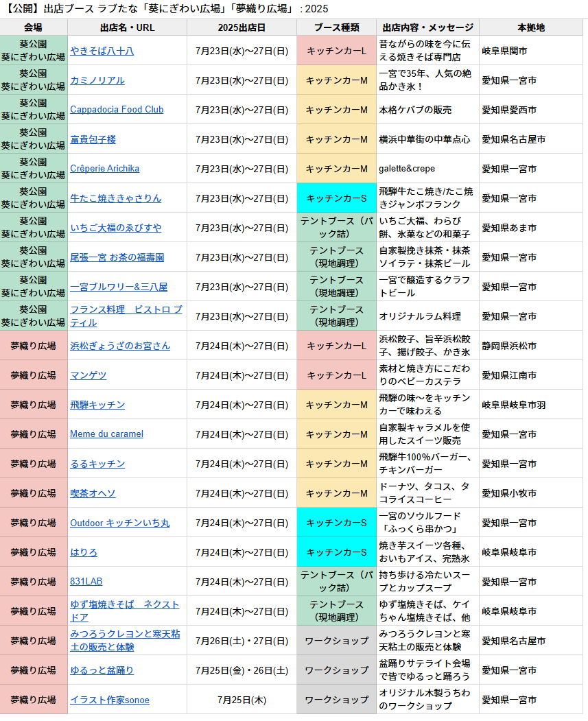Viewport: 588px width, 721px height.
Task: Select the 7月25日(木) date cell
Action: [242, 700]
